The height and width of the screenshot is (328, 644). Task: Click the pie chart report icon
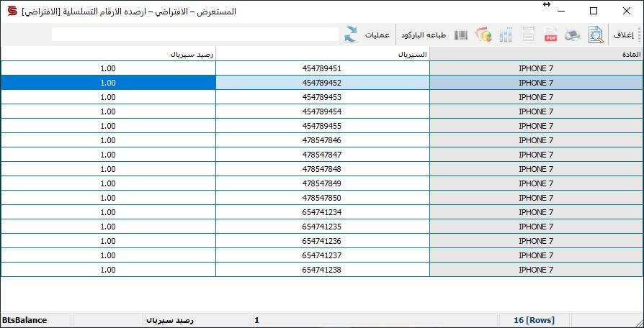coord(483,35)
